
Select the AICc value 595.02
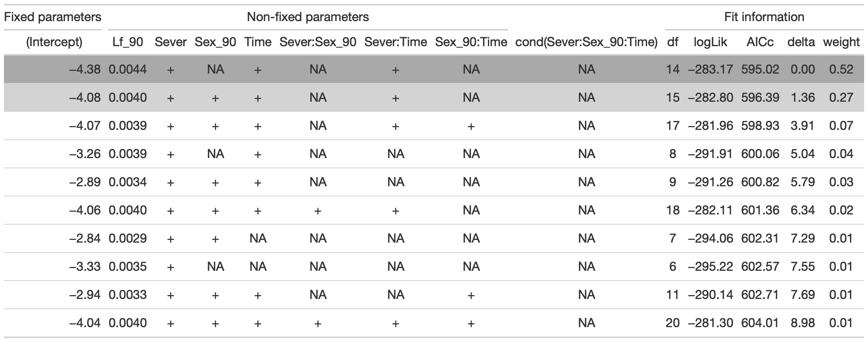click(760, 70)
